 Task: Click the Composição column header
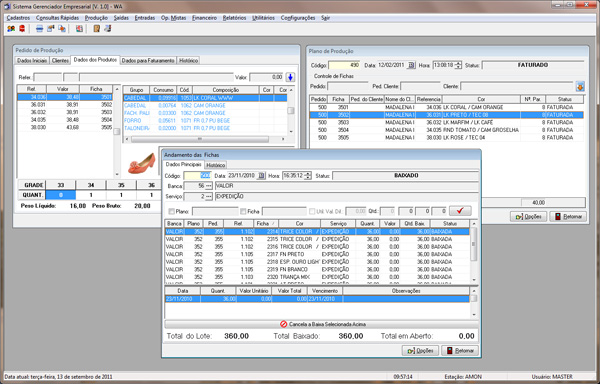pos(226,90)
